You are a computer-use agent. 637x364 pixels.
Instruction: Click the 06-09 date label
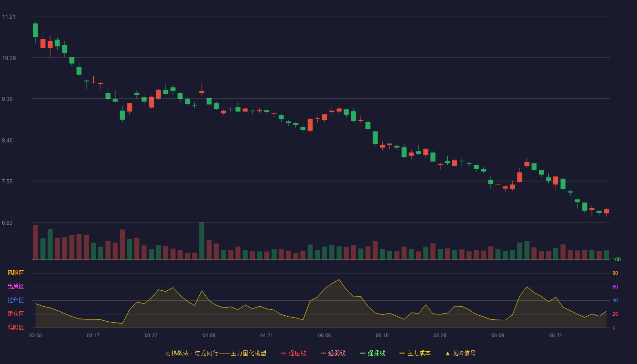(498, 335)
